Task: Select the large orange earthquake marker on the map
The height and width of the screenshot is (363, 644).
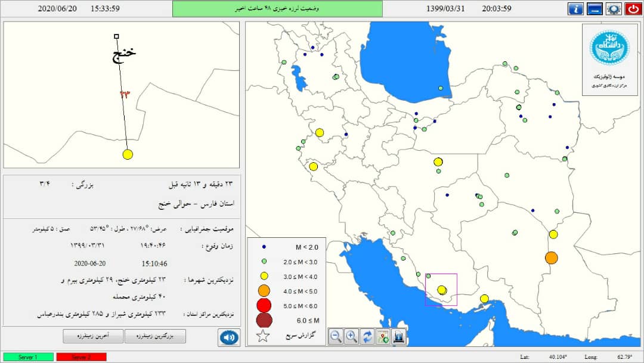Action: 552,258
